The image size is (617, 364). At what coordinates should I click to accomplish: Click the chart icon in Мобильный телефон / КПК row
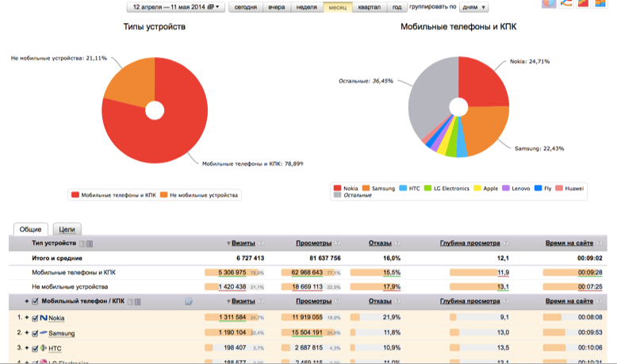pos(189,301)
